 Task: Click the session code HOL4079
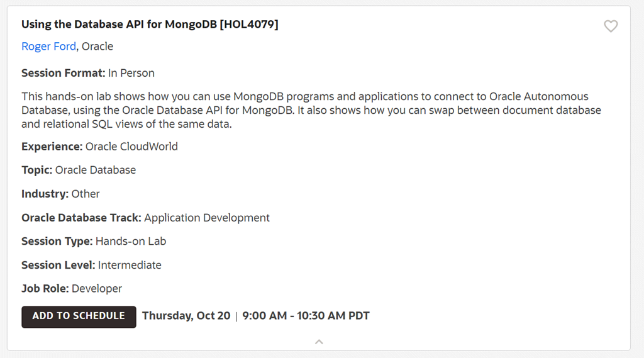click(249, 25)
